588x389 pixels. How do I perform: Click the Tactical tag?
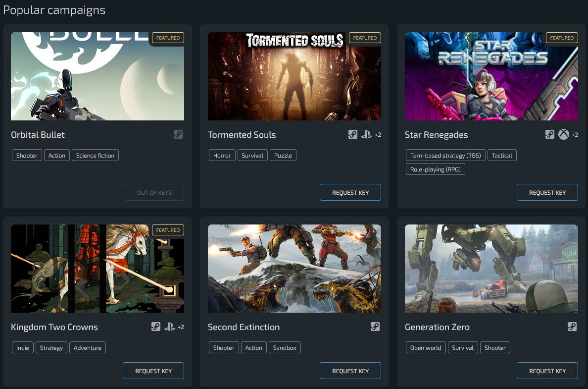coord(502,155)
